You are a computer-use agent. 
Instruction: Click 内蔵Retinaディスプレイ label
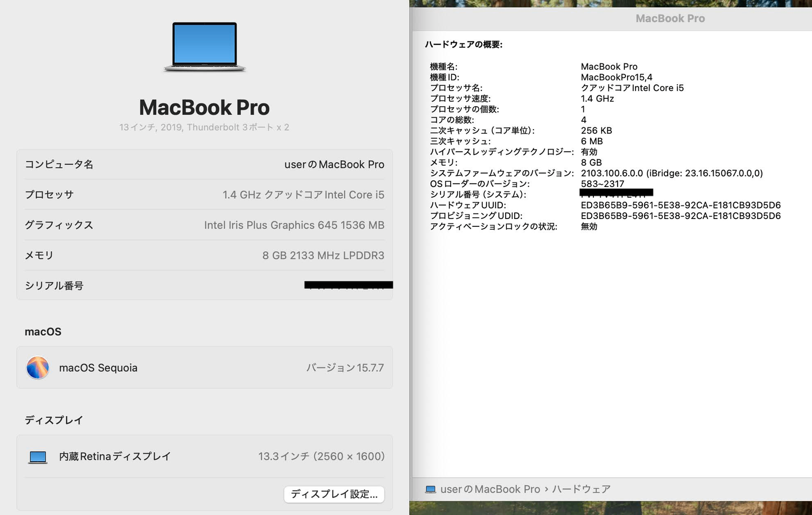coord(115,457)
